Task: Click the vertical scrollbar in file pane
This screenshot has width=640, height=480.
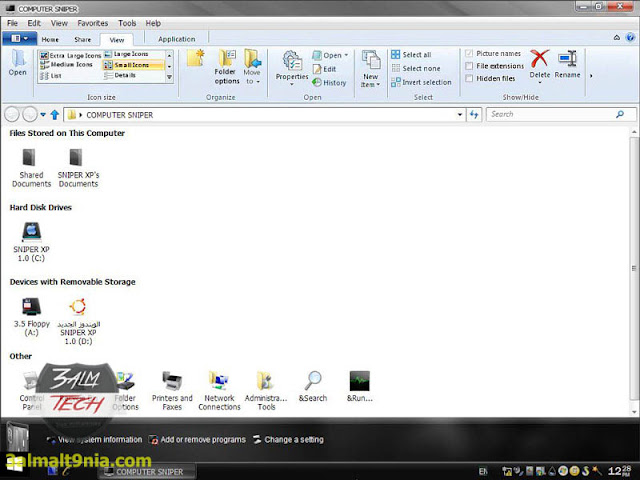Action: pos(634,269)
